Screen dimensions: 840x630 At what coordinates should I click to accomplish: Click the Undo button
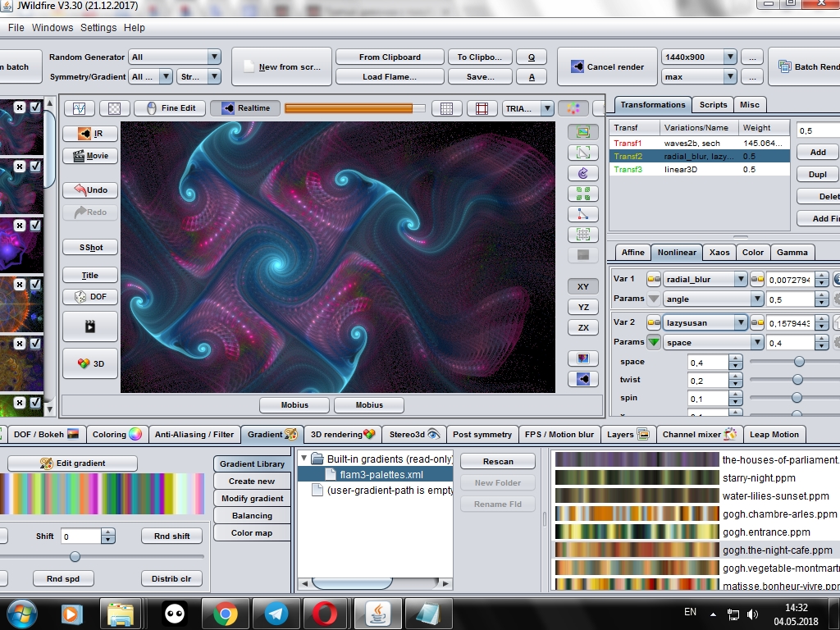click(x=90, y=190)
